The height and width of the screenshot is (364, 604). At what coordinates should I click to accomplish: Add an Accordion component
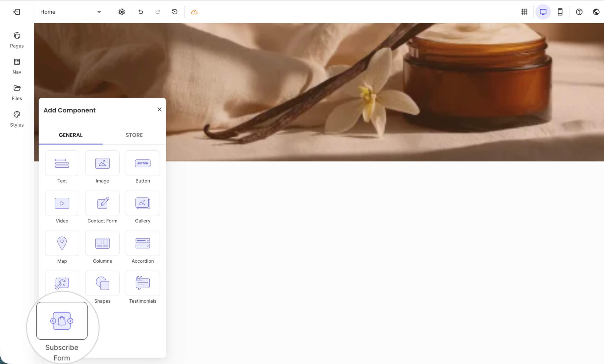143,243
